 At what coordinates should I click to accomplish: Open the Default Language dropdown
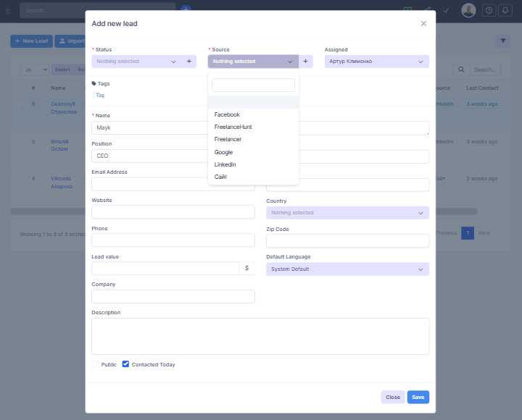pyautogui.click(x=347, y=269)
